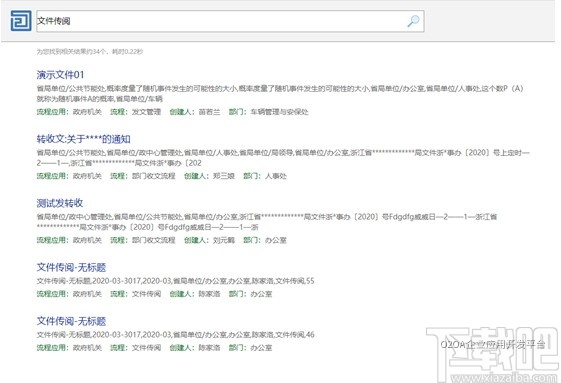Click 政府机关 application value under 演示文件01
561x383 pixels.
(x=87, y=112)
